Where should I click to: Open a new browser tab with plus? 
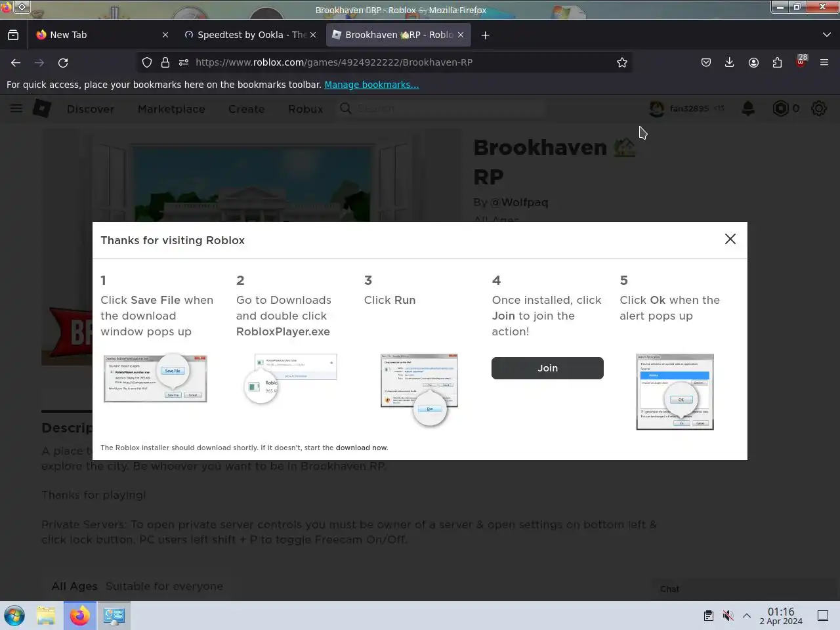485,35
